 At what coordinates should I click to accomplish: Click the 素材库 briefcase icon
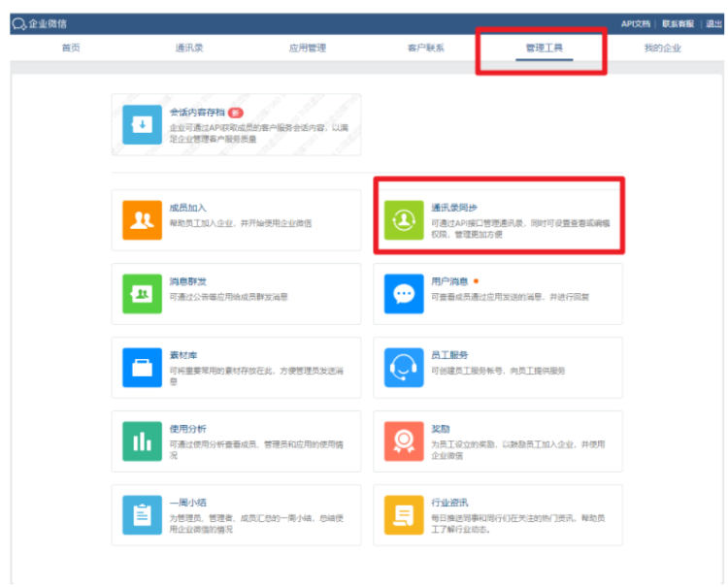tap(142, 367)
